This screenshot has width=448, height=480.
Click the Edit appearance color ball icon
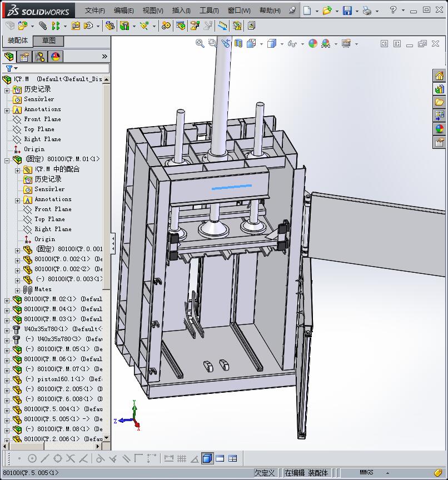pos(312,43)
